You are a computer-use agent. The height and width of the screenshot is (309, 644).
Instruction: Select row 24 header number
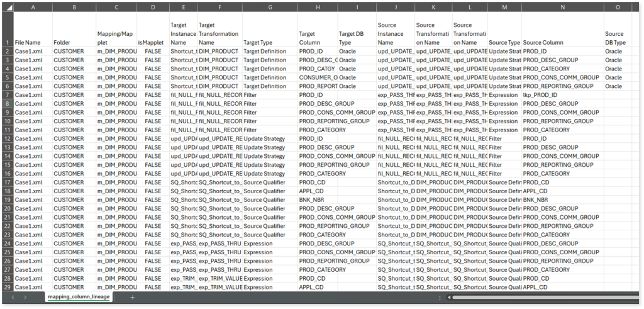point(8,244)
